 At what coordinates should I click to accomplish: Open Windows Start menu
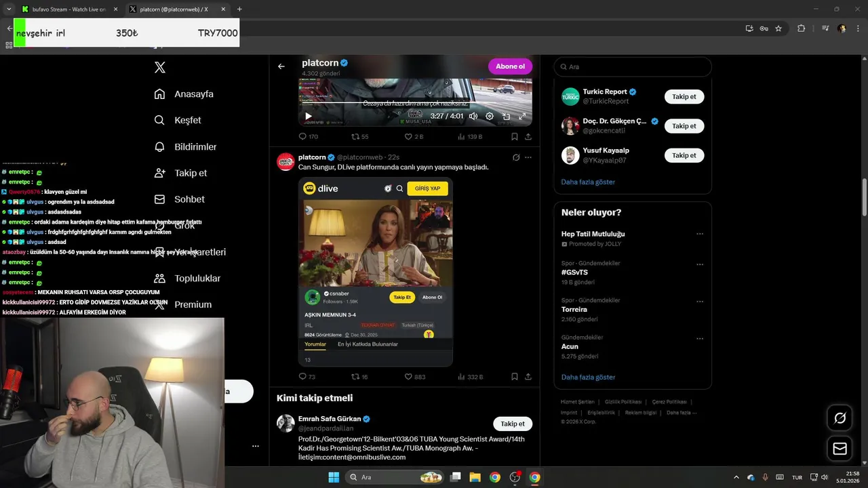point(334,477)
